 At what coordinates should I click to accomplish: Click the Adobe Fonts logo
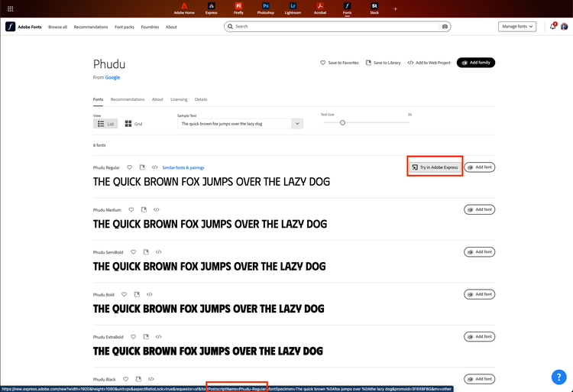point(24,27)
